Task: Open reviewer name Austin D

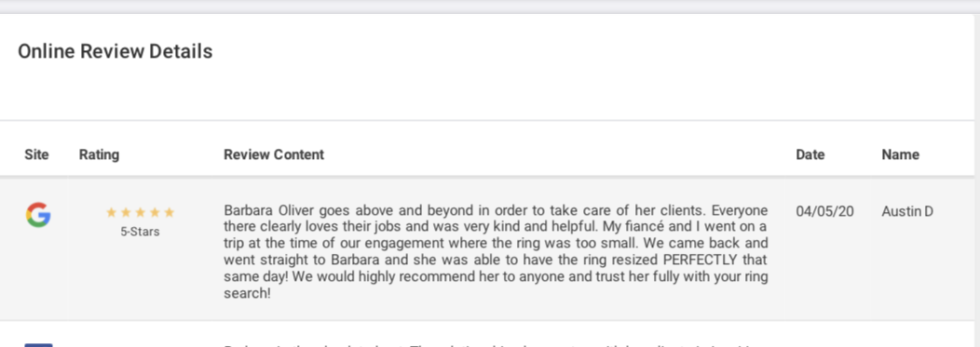Action: [x=907, y=211]
